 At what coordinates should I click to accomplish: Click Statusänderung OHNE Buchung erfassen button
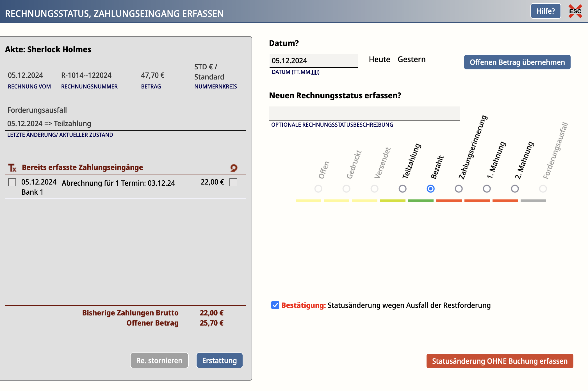click(x=500, y=361)
